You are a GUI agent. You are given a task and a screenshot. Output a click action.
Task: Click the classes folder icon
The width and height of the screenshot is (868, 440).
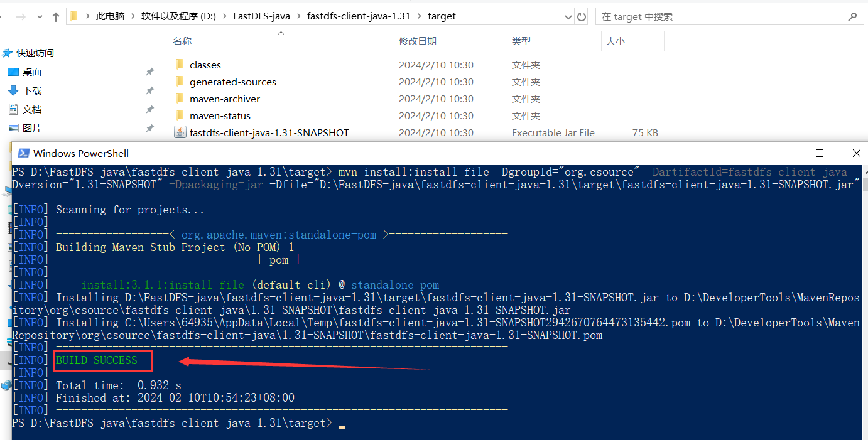pos(180,65)
